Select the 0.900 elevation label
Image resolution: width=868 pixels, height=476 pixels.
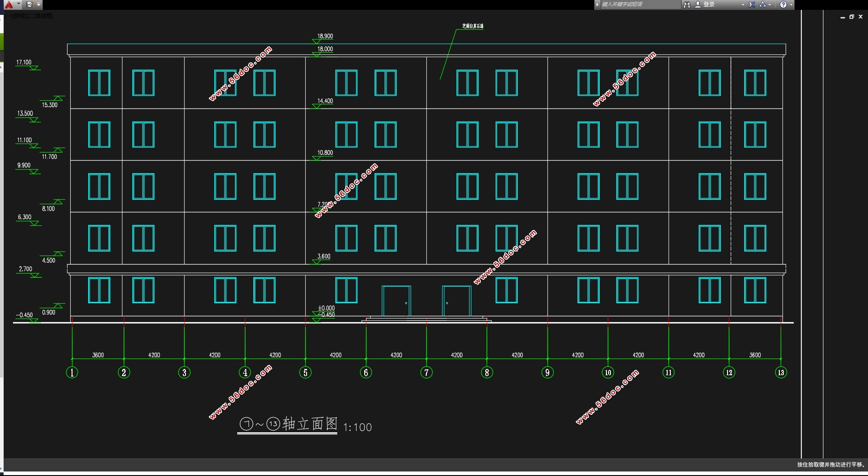point(49,312)
